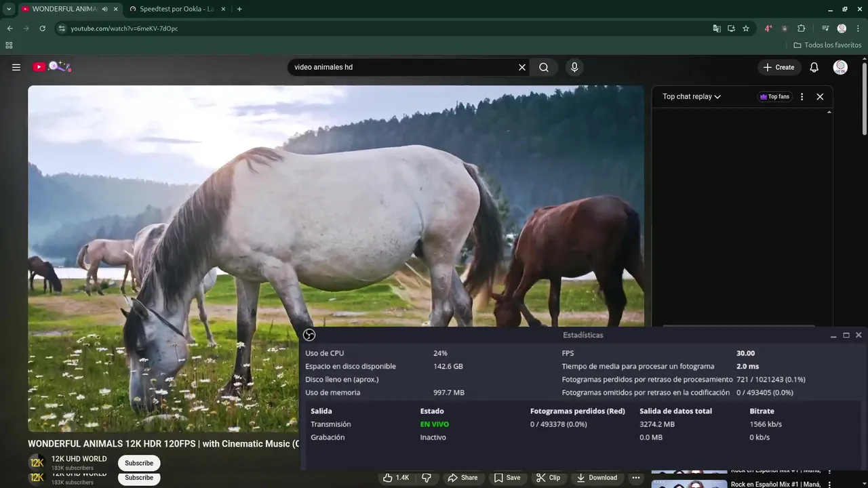Image resolution: width=868 pixels, height=488 pixels.
Task: Open media controls icon in Chrome toolbar
Action: point(825,28)
